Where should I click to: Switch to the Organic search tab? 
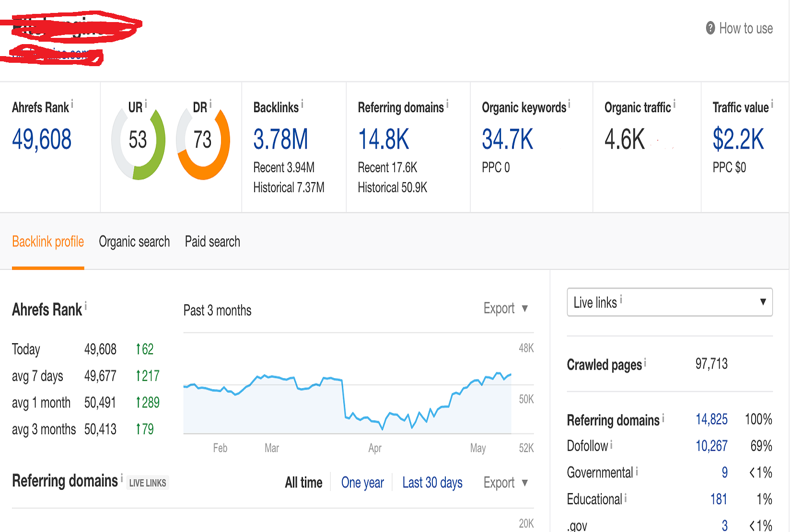134,242
